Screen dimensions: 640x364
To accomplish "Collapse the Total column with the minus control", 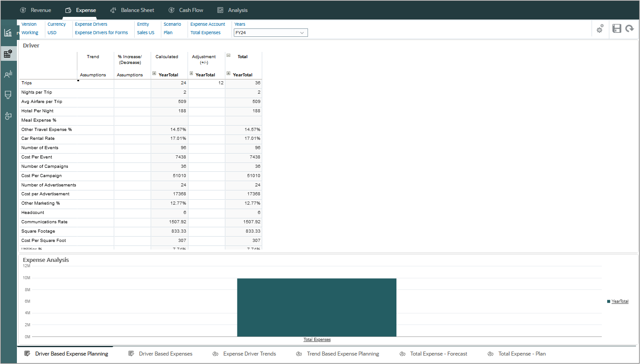I will (228, 56).
